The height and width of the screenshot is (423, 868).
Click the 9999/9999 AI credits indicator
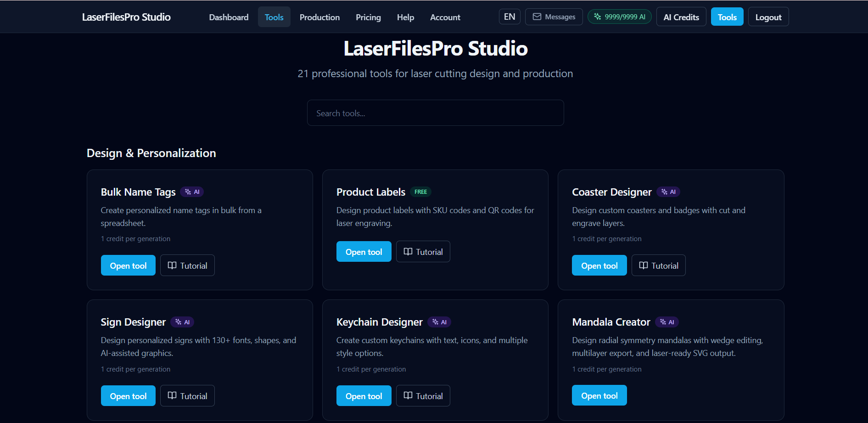[619, 17]
